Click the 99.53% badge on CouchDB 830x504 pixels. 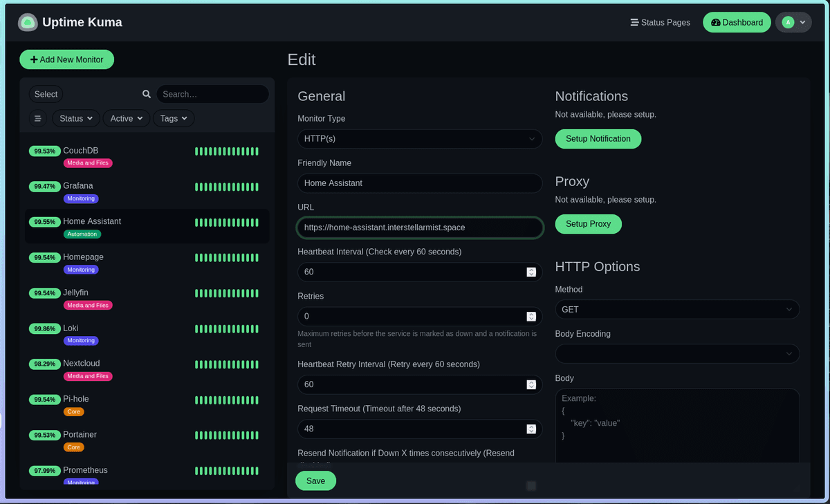(44, 151)
